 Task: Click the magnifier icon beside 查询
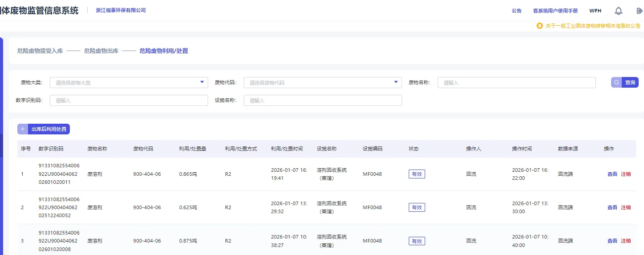(616, 82)
